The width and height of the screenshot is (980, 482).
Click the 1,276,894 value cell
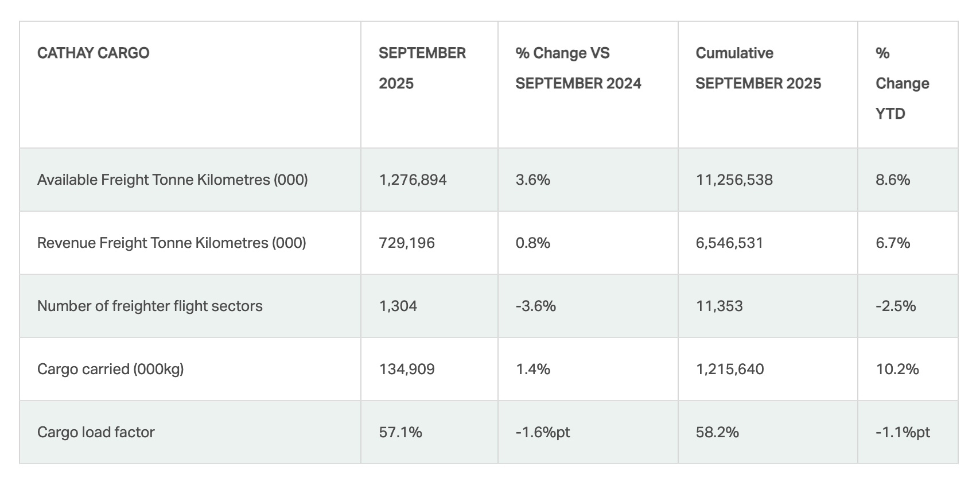[413, 180]
